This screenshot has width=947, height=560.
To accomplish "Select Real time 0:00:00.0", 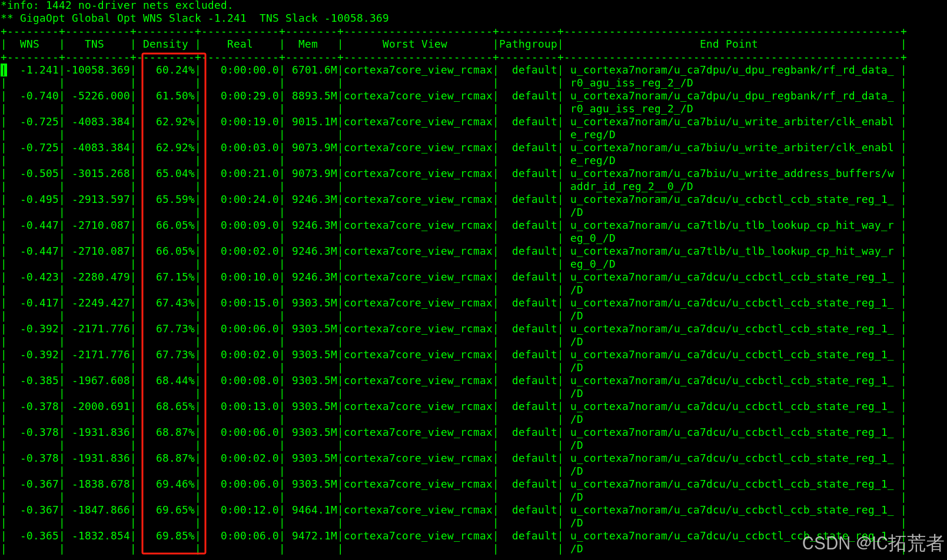I will [250, 70].
